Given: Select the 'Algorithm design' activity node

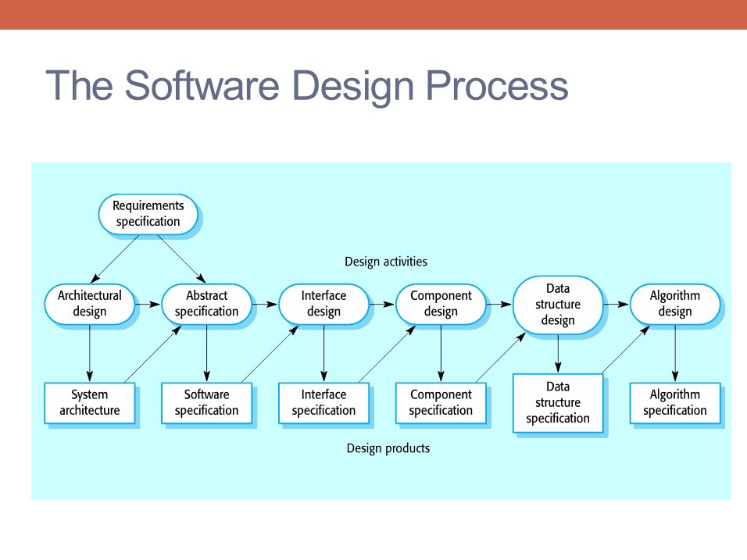Looking at the screenshot, I should [x=675, y=304].
